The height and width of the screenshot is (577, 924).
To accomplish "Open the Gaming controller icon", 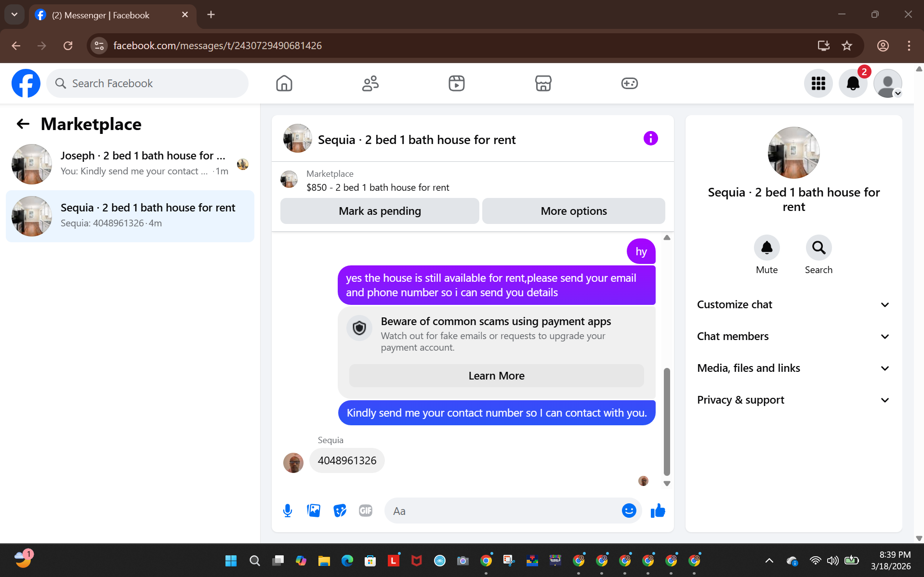I will pyautogui.click(x=629, y=83).
